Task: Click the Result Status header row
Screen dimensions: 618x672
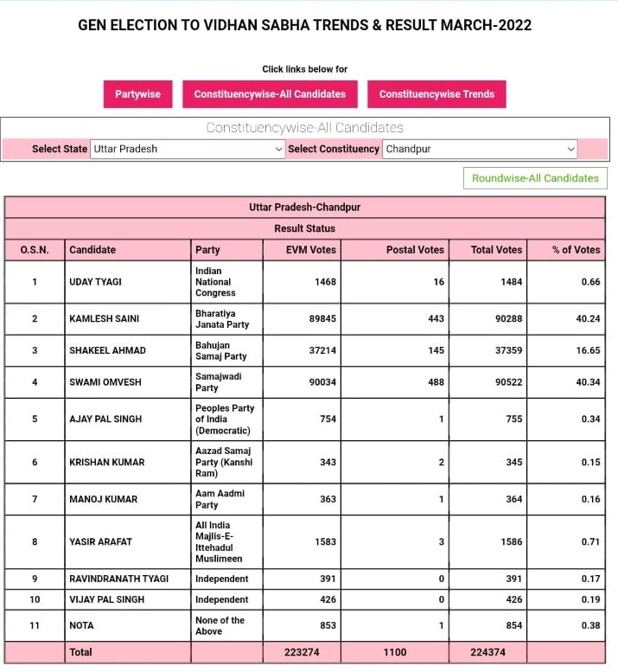Action: (304, 228)
